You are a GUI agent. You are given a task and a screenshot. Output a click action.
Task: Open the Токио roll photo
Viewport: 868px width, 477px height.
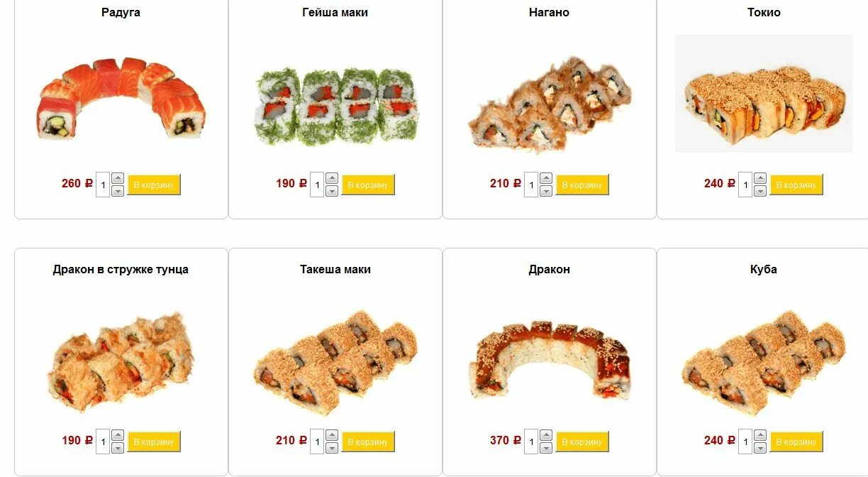pyautogui.click(x=764, y=94)
